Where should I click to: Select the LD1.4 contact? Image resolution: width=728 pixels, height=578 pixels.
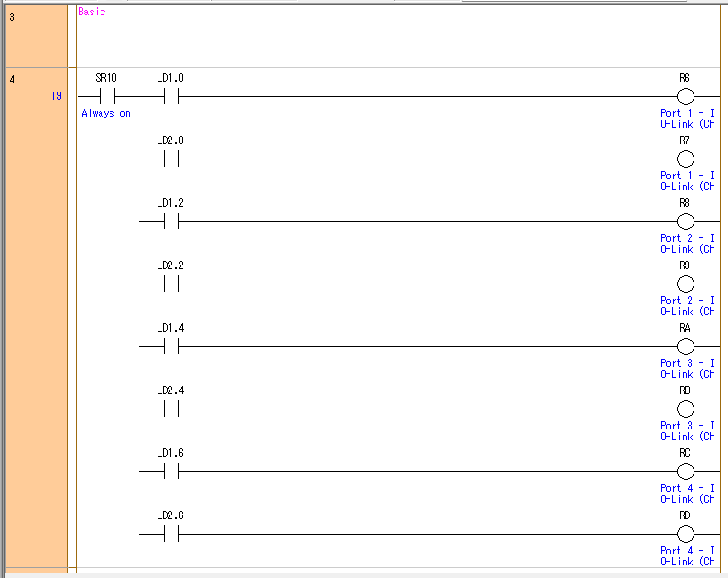pyautogui.click(x=171, y=347)
